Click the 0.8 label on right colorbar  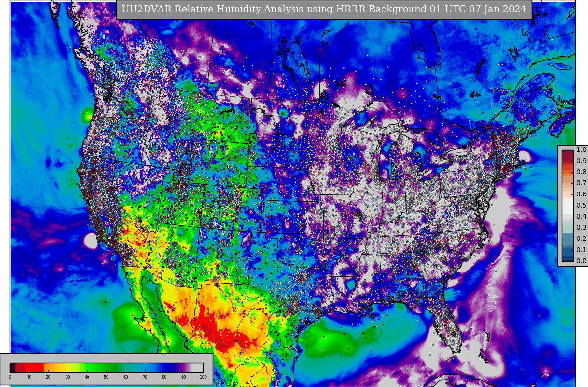[x=581, y=172]
